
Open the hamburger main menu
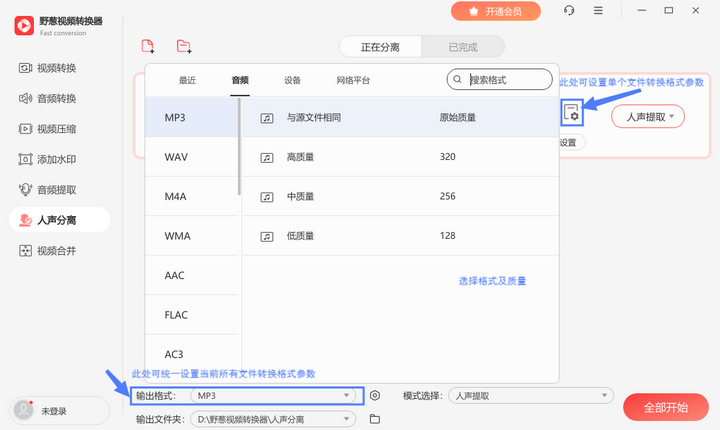pyautogui.click(x=598, y=11)
